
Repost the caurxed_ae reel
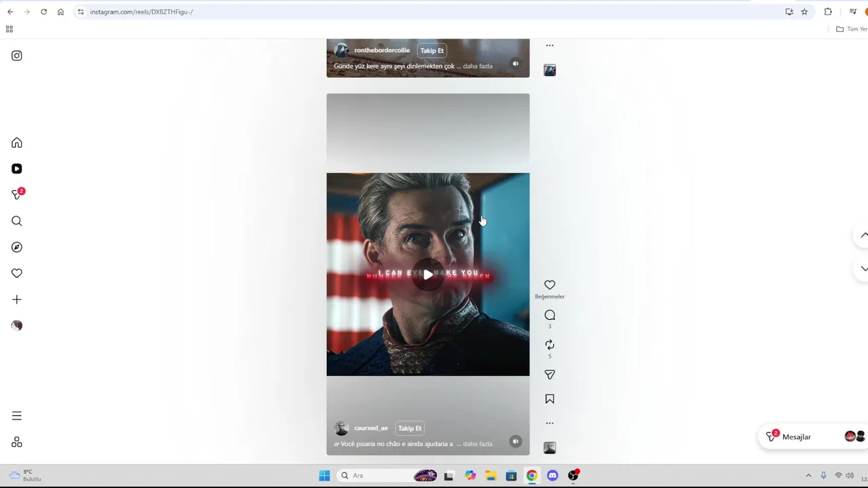point(550,345)
